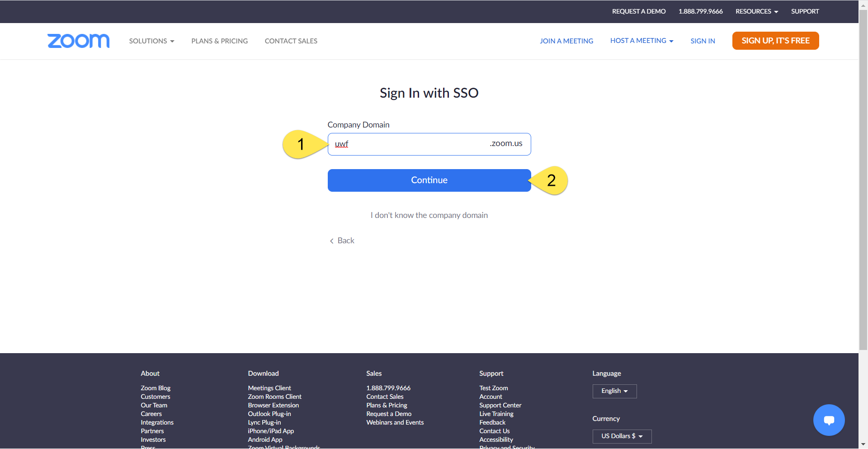868x449 pixels.
Task: Expand the Resources dropdown
Action: (x=757, y=11)
